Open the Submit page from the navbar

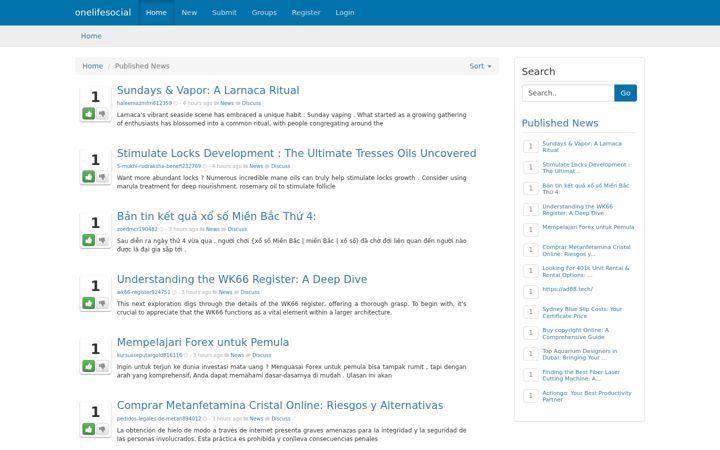tap(224, 12)
